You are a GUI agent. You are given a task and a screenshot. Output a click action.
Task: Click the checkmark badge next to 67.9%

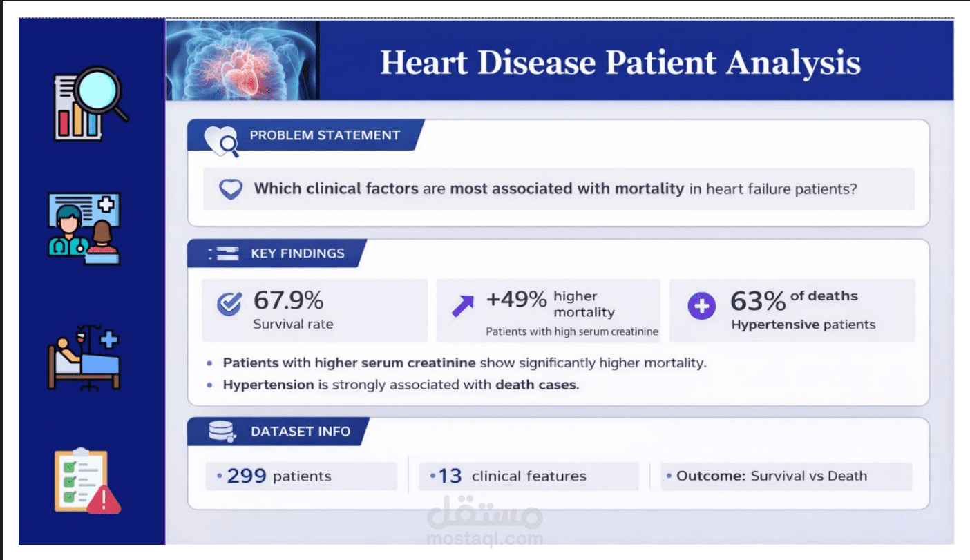229,304
